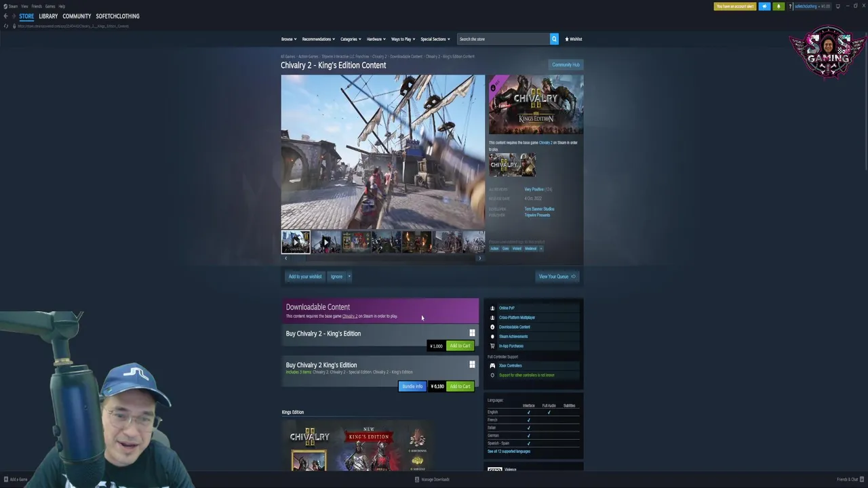Open the announcements megaphone icon
This screenshot has width=868, height=488.
764,6
